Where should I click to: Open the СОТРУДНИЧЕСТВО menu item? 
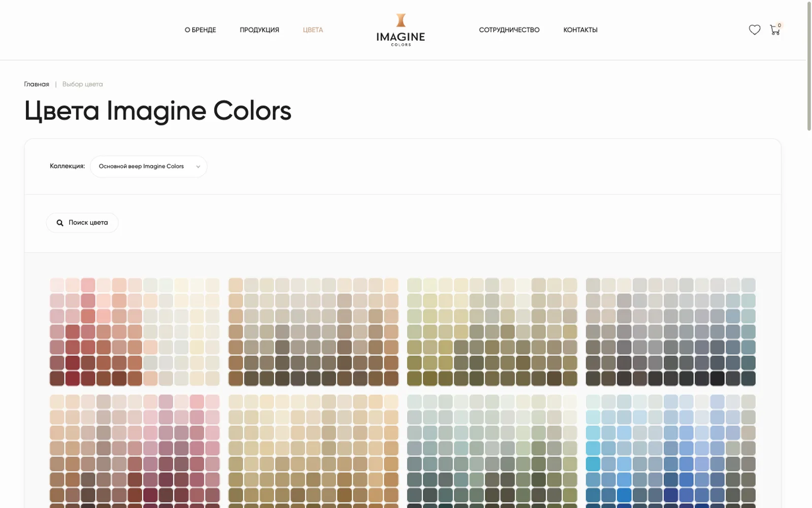(509, 30)
